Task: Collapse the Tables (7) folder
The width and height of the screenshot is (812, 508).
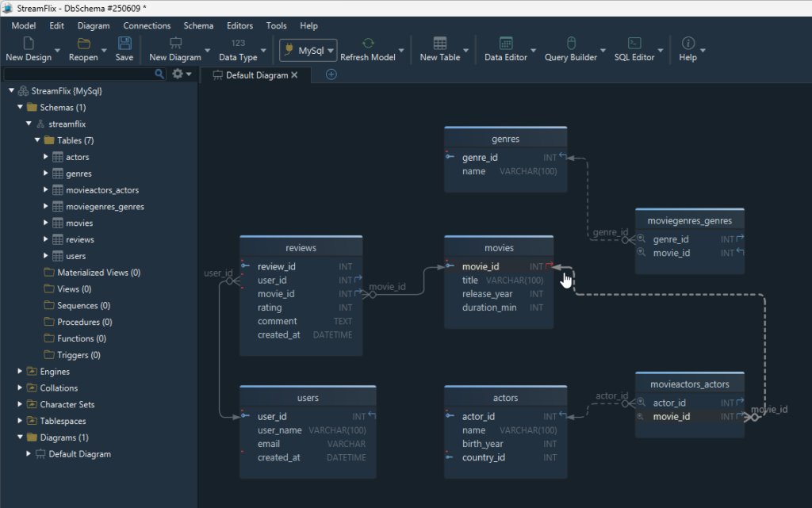Action: coord(37,140)
